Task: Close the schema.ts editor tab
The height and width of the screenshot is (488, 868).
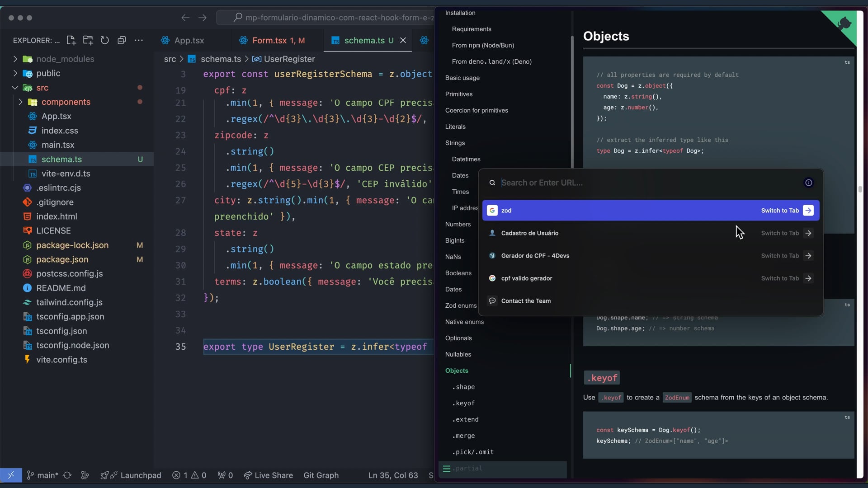Action: point(403,40)
